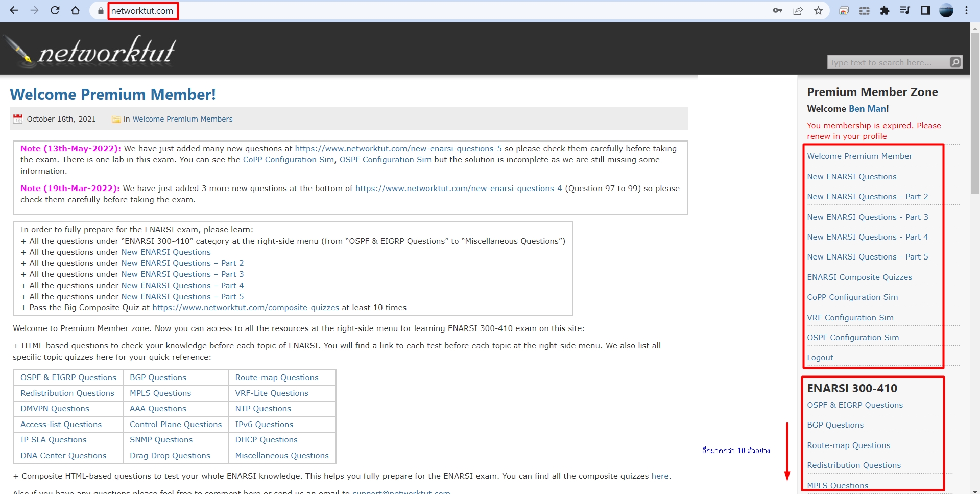Open 'SNMP Questions' quiz link
The height and width of the screenshot is (494, 980).
point(161,440)
